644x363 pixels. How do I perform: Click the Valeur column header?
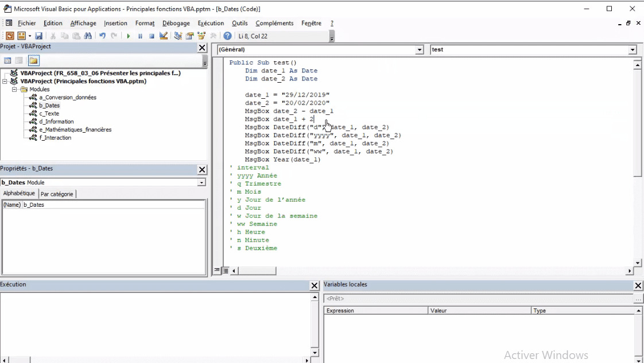479,311
